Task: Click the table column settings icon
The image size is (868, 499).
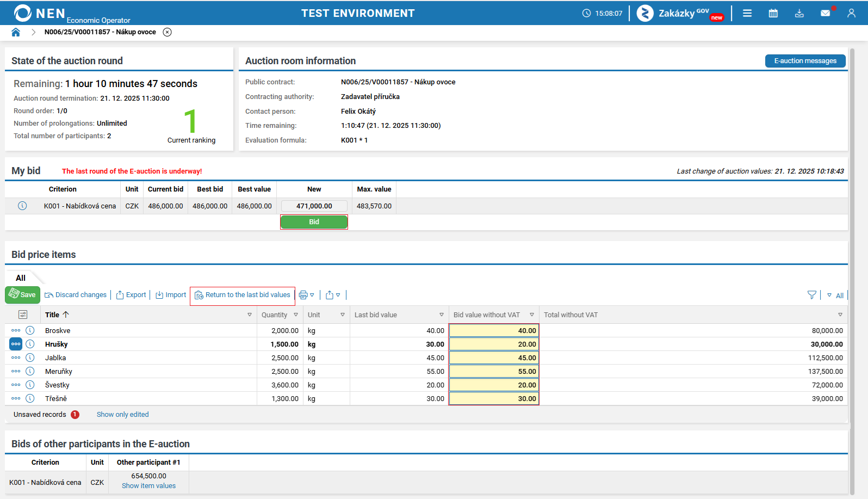Action: (23, 315)
